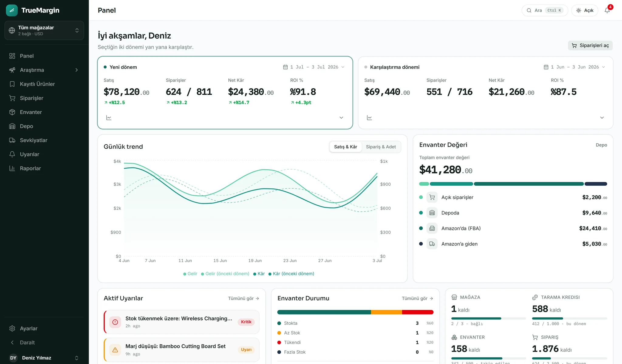This screenshot has height=364, width=622.
Task: Toggle Kâr (önceki dönem) legend item
Action: click(x=291, y=274)
